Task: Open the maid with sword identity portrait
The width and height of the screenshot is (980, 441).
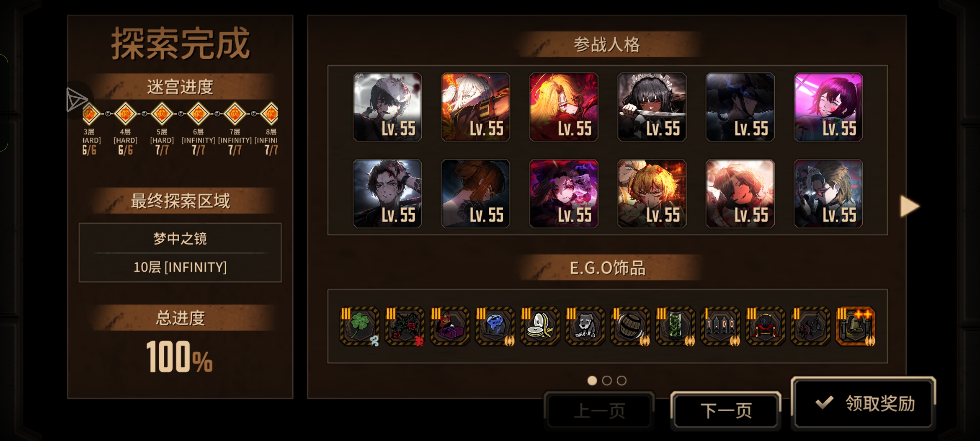Action: (652, 107)
